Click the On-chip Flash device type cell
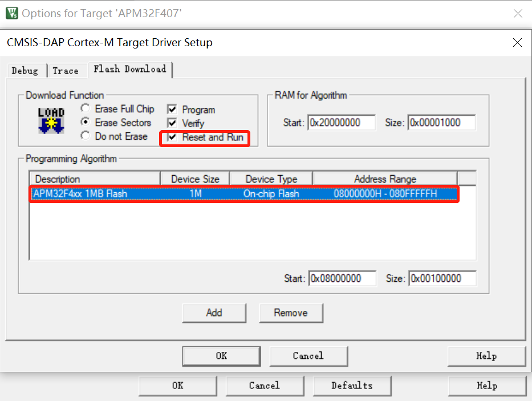 pyautogui.click(x=271, y=194)
